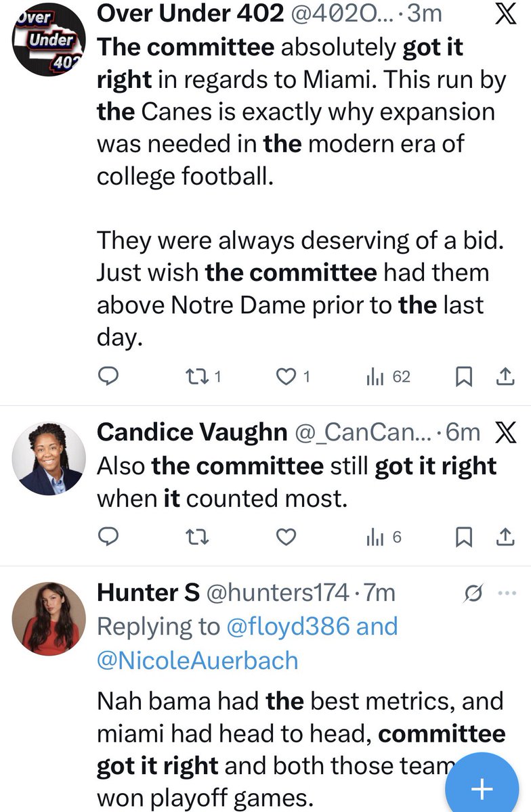531x812 pixels.
Task: Like Candice Vaughn's tweet
Action: click(287, 537)
